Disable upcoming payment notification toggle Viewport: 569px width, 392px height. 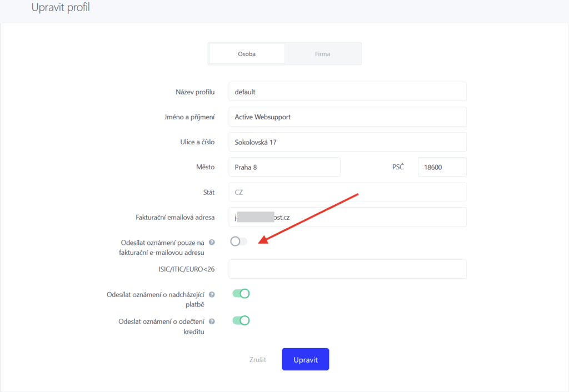click(x=241, y=294)
